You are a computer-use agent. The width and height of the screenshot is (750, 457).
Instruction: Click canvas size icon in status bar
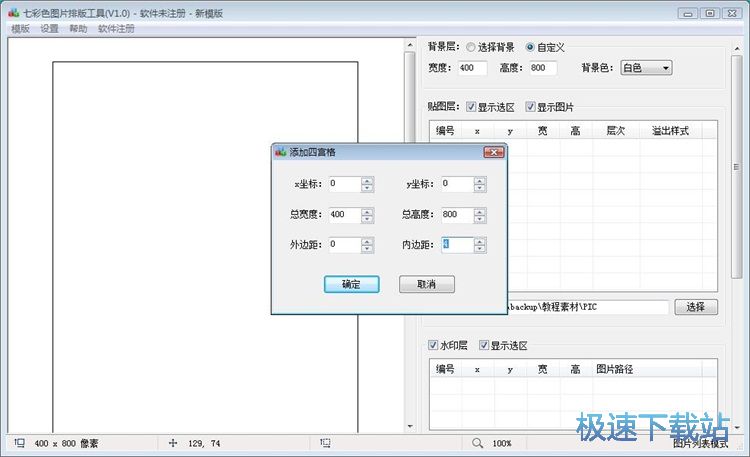point(20,443)
